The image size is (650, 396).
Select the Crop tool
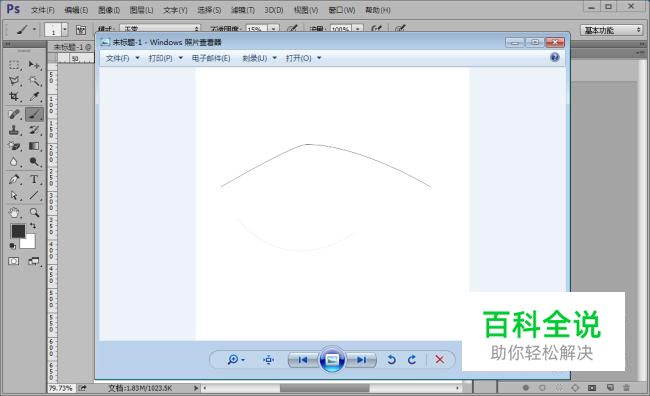coord(14,97)
